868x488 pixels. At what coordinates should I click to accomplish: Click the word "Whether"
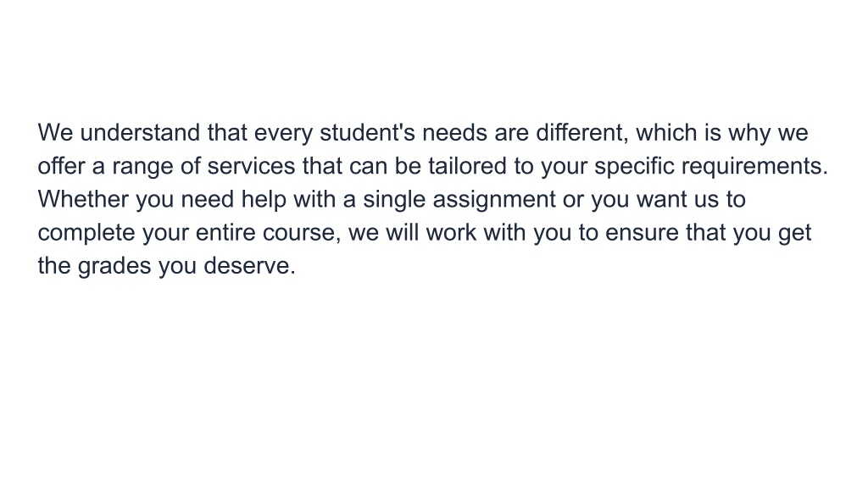pos(83,199)
